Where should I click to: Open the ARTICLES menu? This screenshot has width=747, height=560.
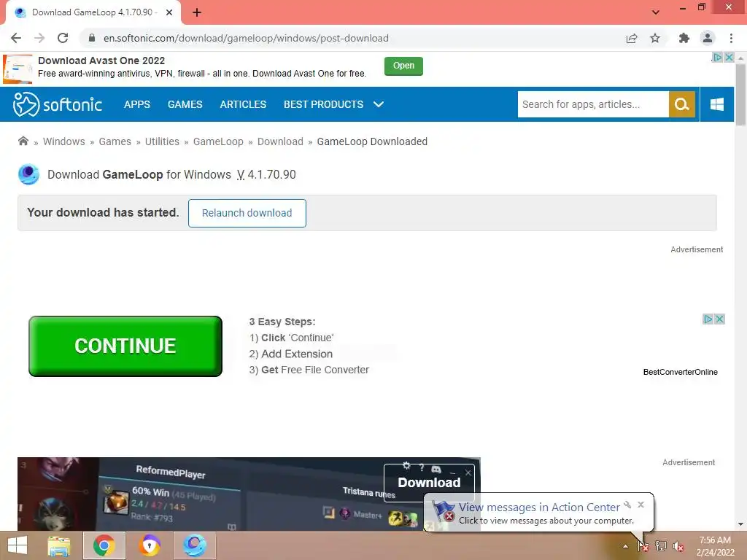point(243,104)
